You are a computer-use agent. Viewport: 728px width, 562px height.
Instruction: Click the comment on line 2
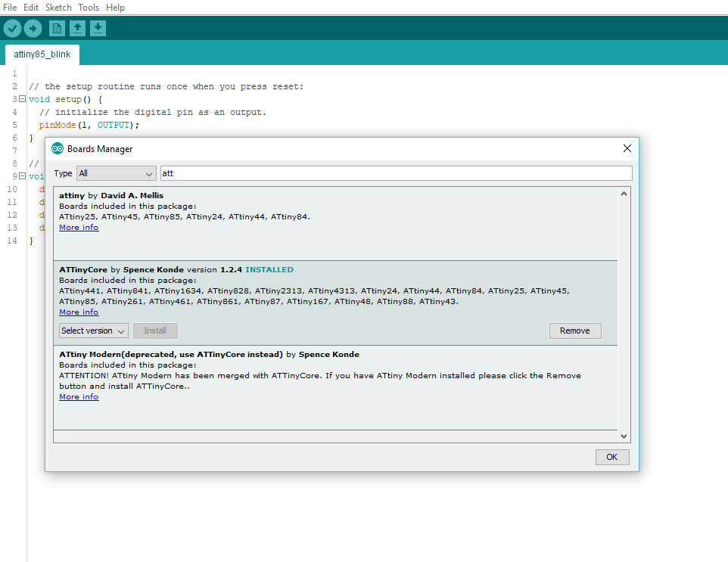166,87
